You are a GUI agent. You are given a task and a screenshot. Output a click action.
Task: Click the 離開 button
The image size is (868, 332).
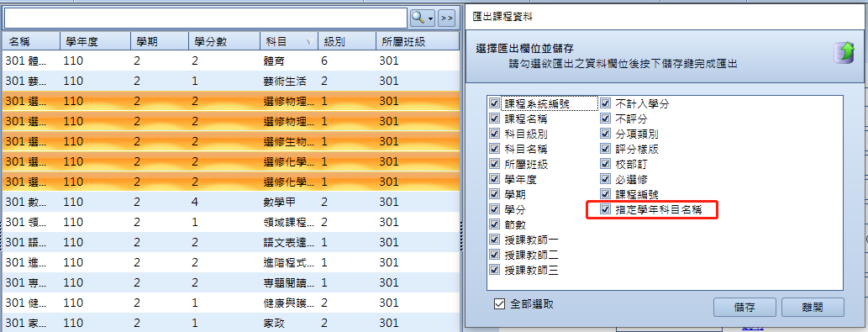point(813,308)
